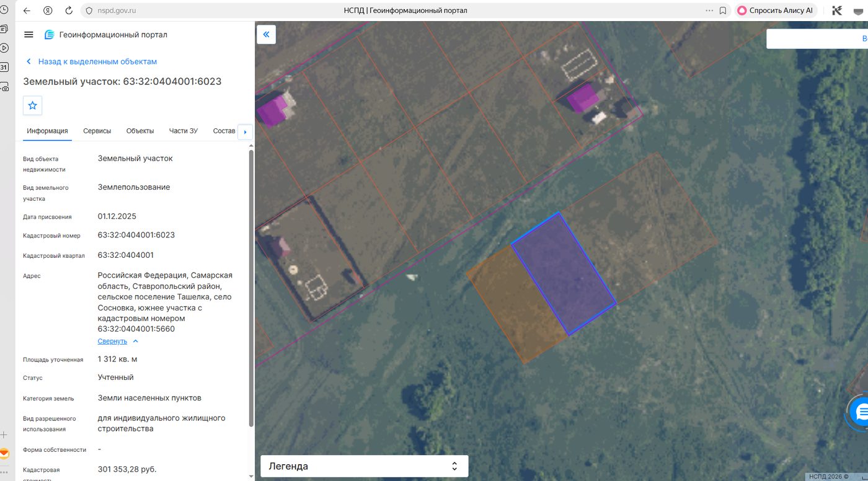Reload the page with the refresh icon
Image resolution: width=868 pixels, height=481 pixels.
(69, 11)
